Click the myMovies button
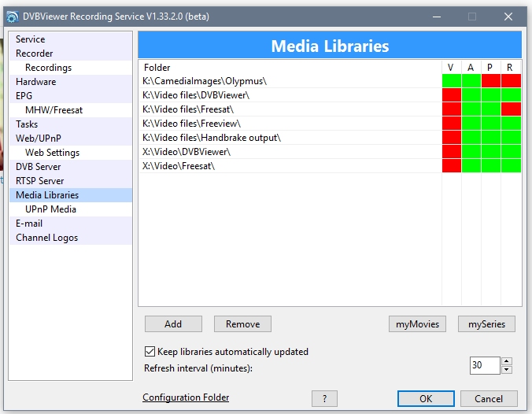This screenshot has width=532, height=414. click(417, 324)
